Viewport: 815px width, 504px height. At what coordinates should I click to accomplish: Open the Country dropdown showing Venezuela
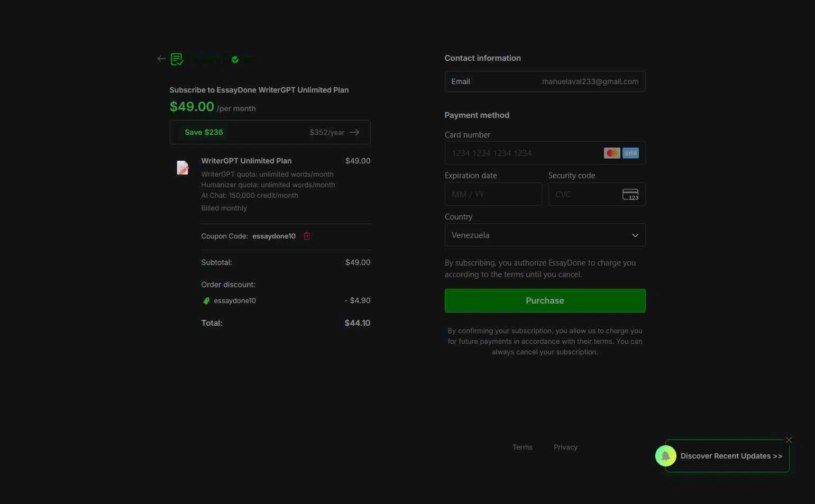coord(545,235)
